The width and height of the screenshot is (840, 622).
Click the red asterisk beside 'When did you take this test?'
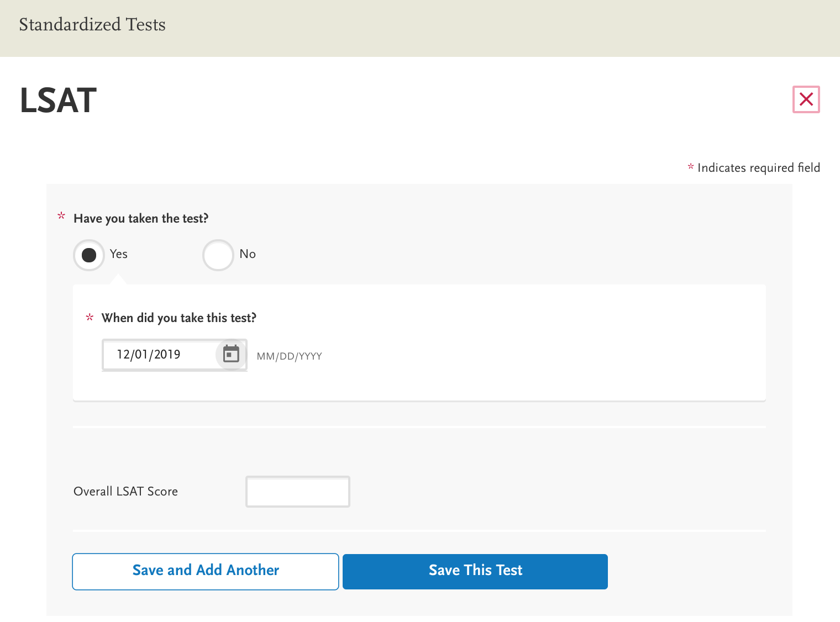(90, 317)
